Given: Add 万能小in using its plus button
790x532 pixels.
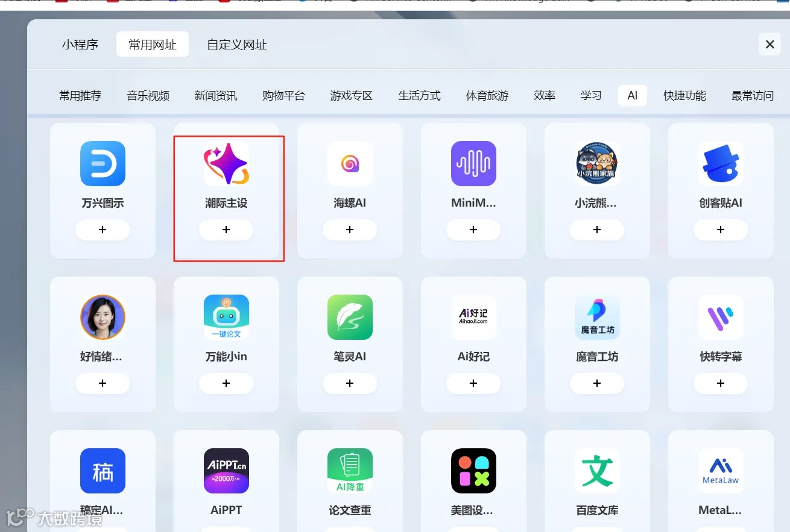Looking at the screenshot, I should tap(226, 383).
